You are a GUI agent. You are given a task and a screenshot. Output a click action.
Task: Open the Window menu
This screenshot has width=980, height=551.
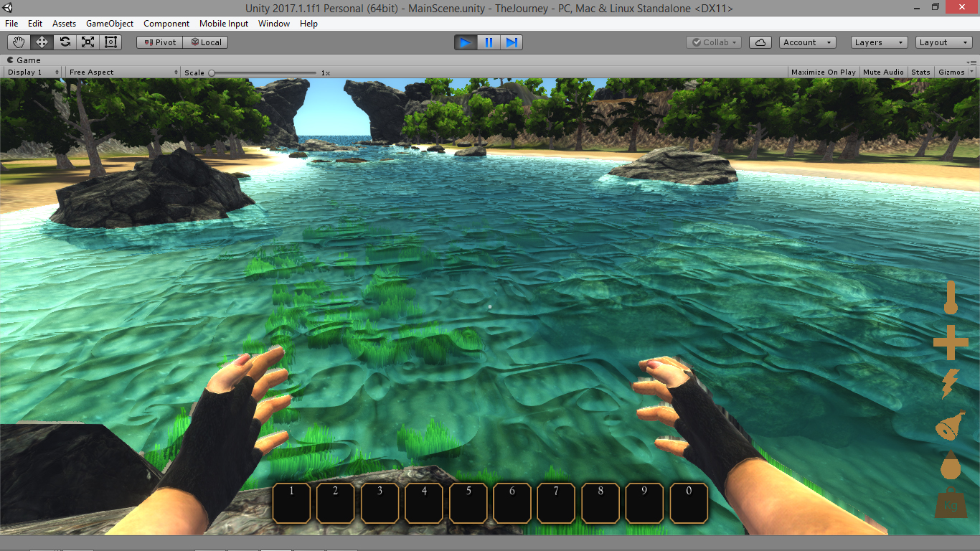point(274,24)
